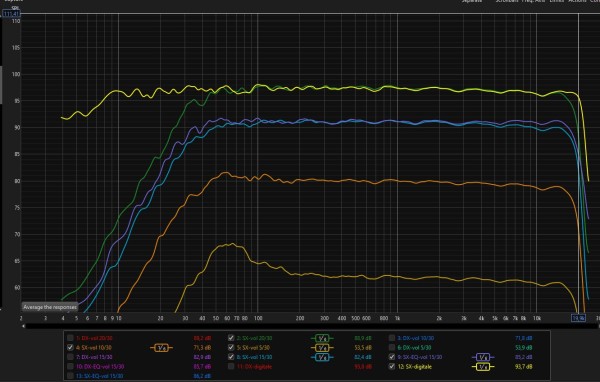This screenshot has height=382, width=600.
Task: Check the 7: DX-vol 15/30 trace box
Action: point(70,357)
